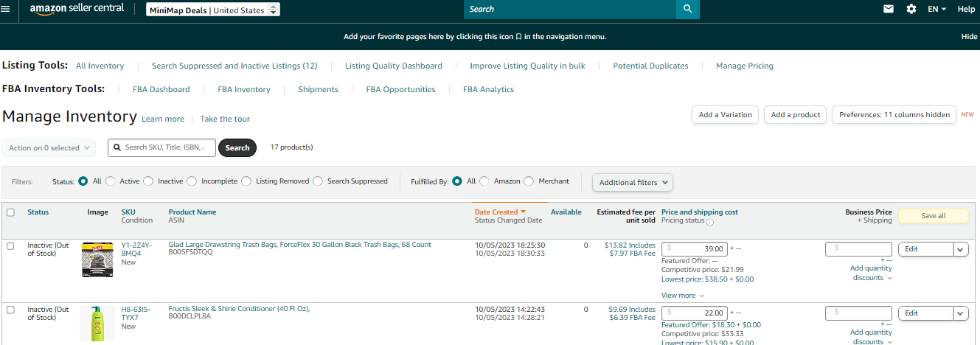Viewport: 980px width, 345px height.
Task: Select Fulfilled By Merchant radio button
Action: pos(529,181)
